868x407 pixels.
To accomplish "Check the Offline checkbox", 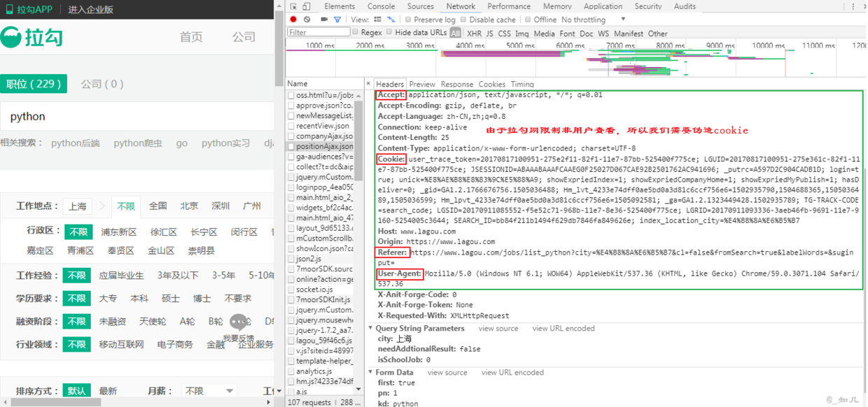I will 528,20.
